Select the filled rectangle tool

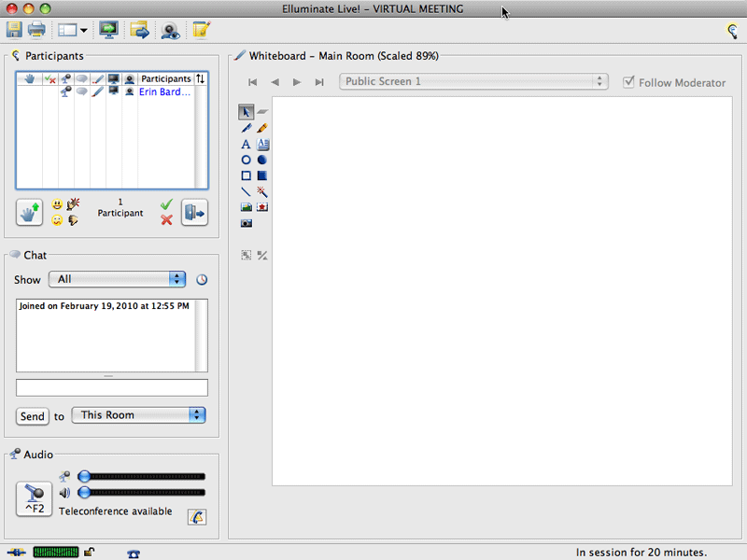(262, 175)
